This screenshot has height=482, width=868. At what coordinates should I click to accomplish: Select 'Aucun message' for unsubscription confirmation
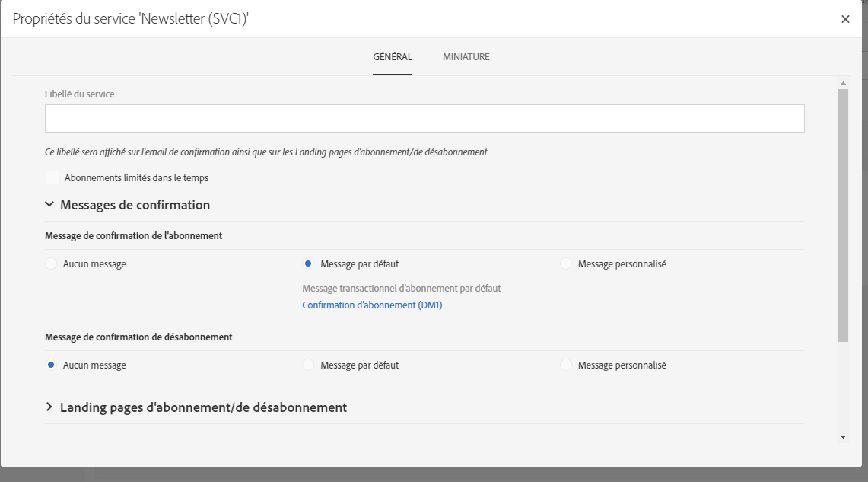(52, 365)
